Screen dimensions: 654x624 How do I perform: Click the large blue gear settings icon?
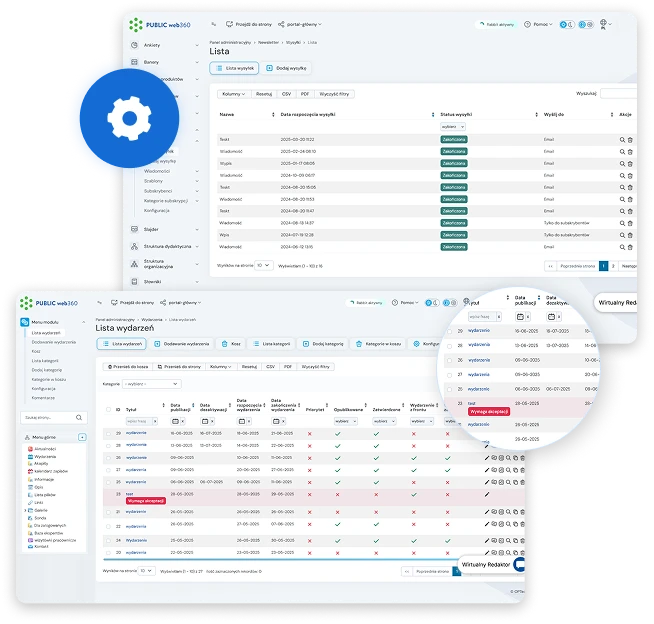point(127,118)
